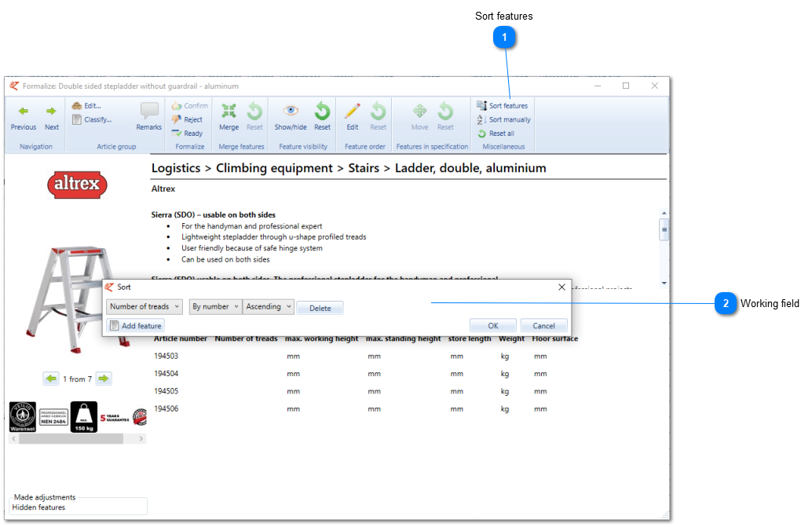The image size is (812, 527).
Task: Select article number 194503
Action: click(166, 356)
